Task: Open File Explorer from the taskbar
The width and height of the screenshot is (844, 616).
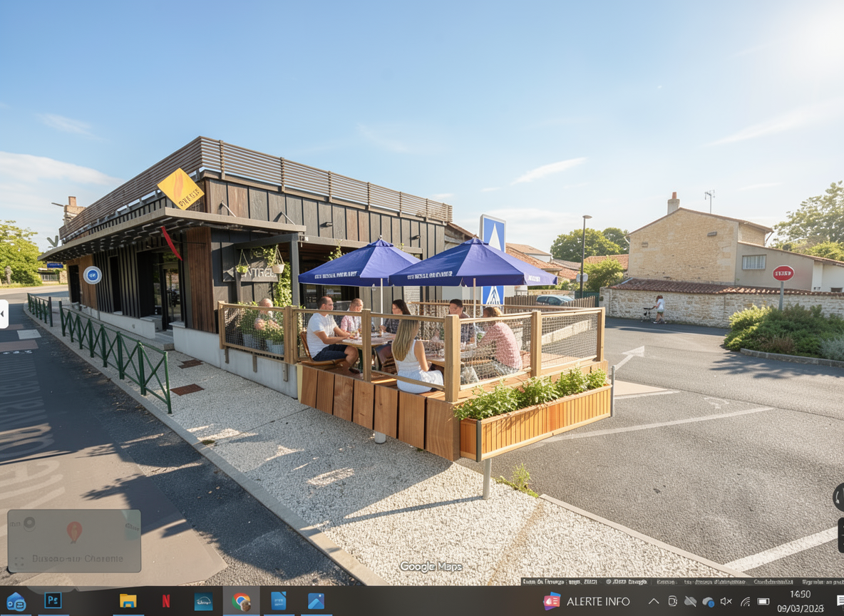Action: (128, 601)
